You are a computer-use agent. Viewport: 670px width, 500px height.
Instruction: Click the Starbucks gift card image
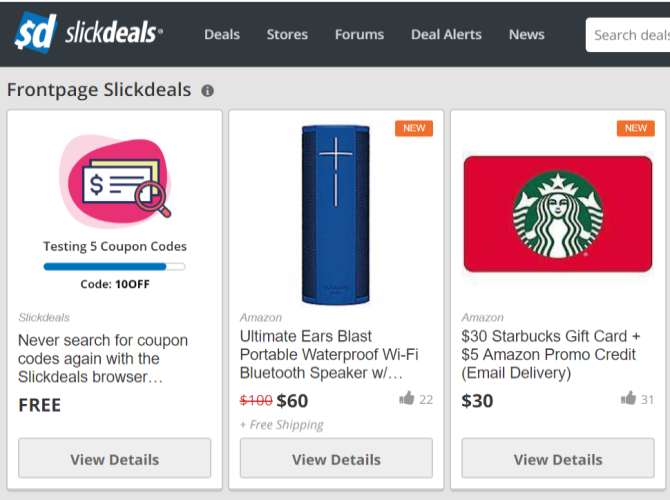tap(558, 213)
